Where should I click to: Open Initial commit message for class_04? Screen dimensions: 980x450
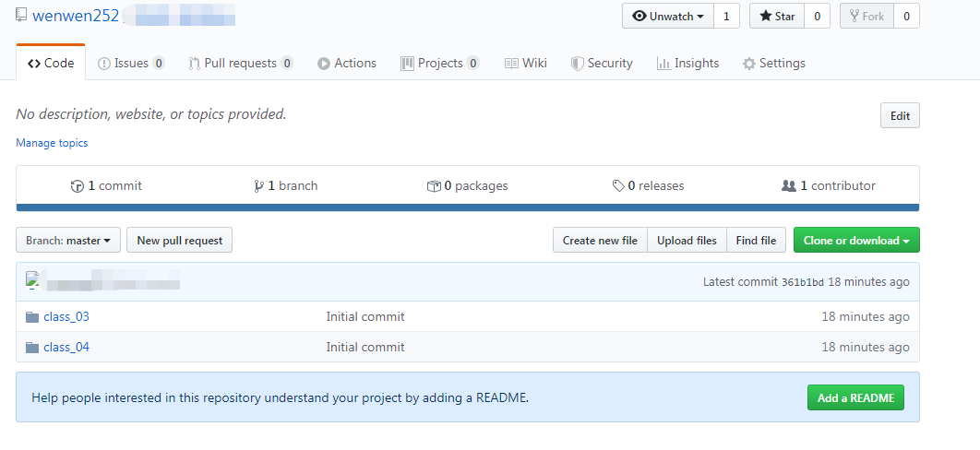click(365, 347)
